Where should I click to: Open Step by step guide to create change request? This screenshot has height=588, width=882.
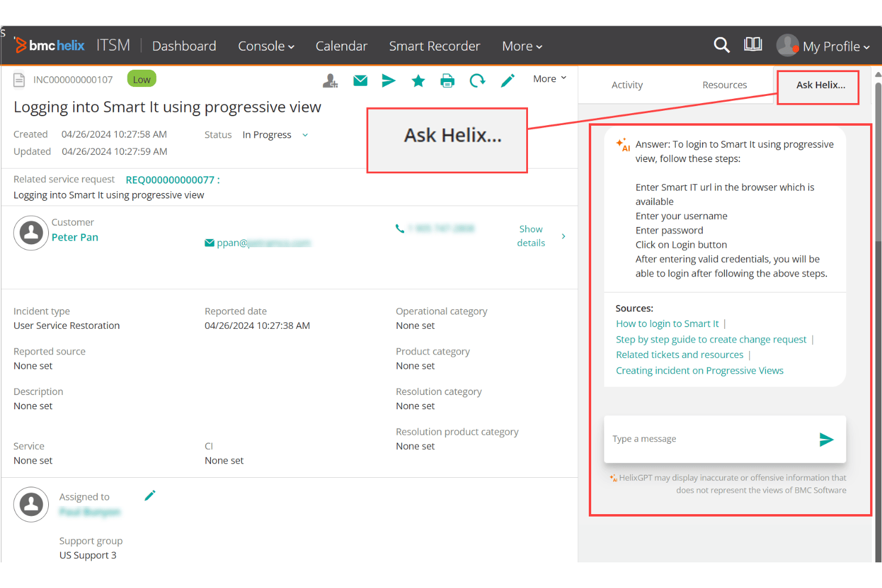click(x=711, y=339)
